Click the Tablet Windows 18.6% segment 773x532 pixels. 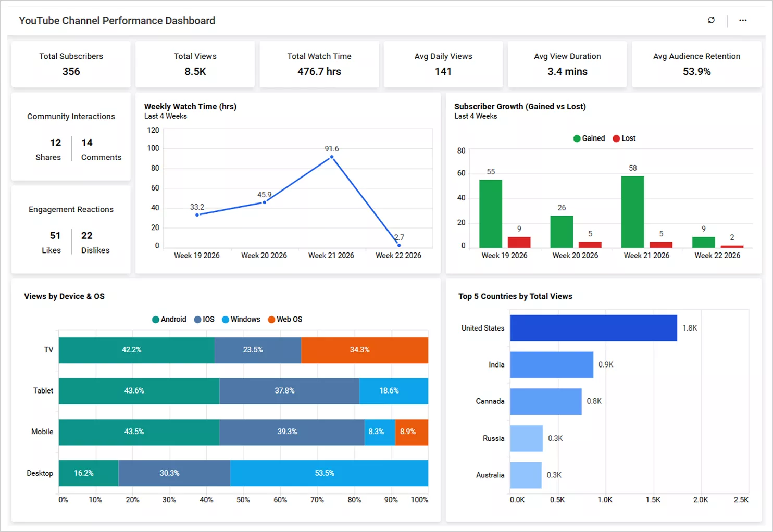tap(394, 391)
